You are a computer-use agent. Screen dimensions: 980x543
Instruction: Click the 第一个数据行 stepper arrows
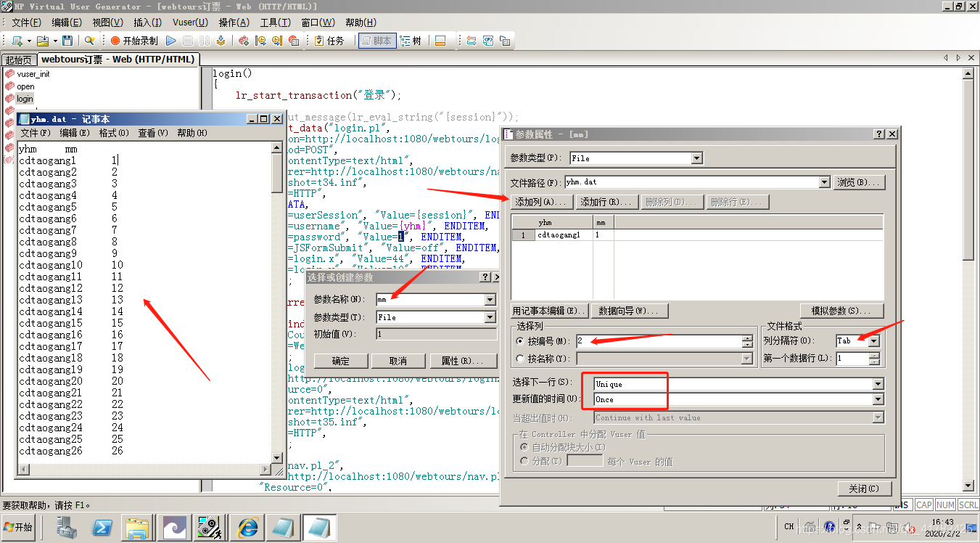pyautogui.click(x=874, y=359)
